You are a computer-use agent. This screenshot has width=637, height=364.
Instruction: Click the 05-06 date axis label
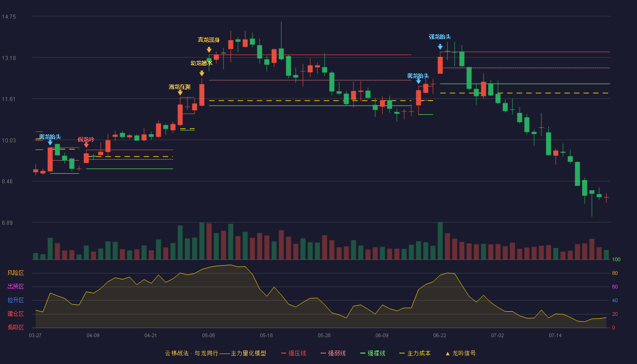coord(208,335)
